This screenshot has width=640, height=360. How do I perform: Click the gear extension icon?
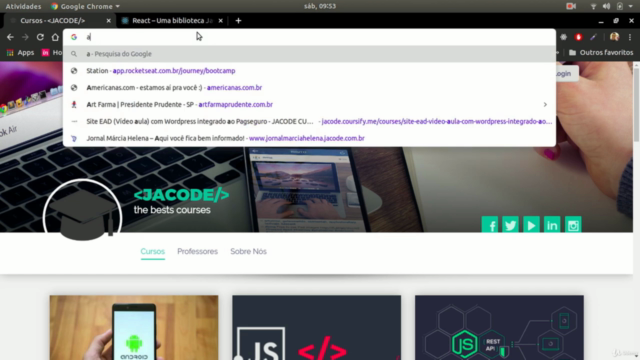564,37
